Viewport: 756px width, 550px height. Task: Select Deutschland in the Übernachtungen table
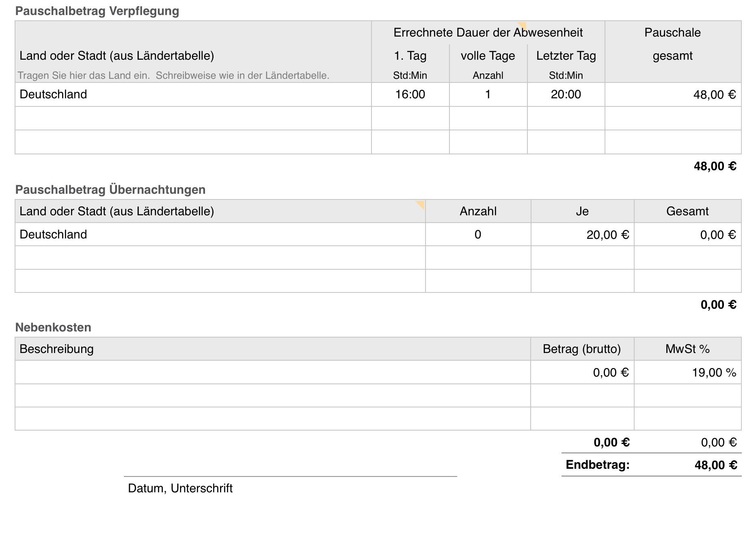pyautogui.click(x=220, y=234)
